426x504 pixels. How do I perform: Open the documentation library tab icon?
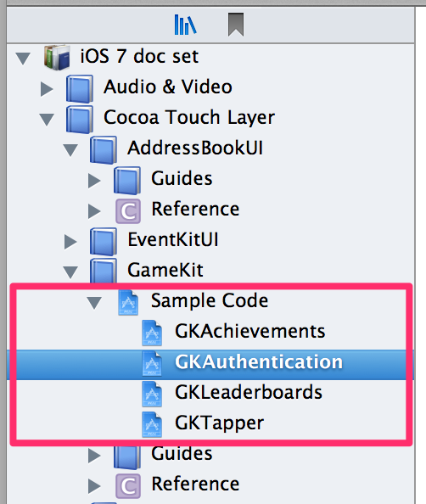coord(185,25)
